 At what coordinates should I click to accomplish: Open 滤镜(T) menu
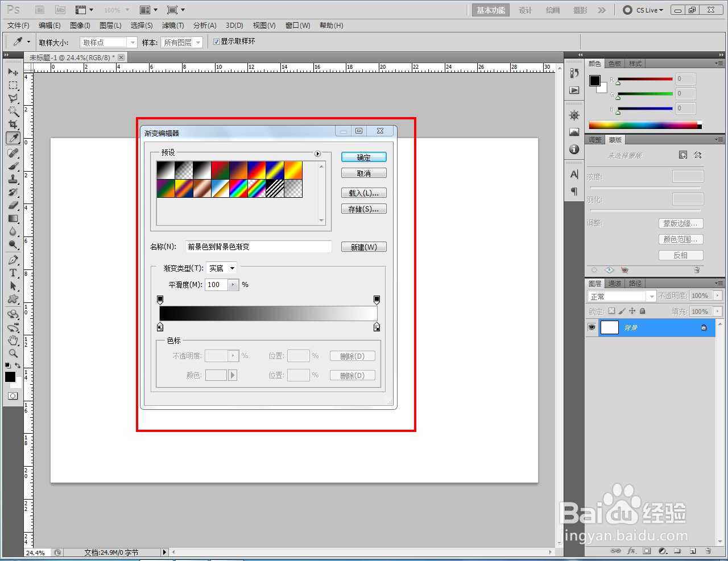pyautogui.click(x=173, y=26)
